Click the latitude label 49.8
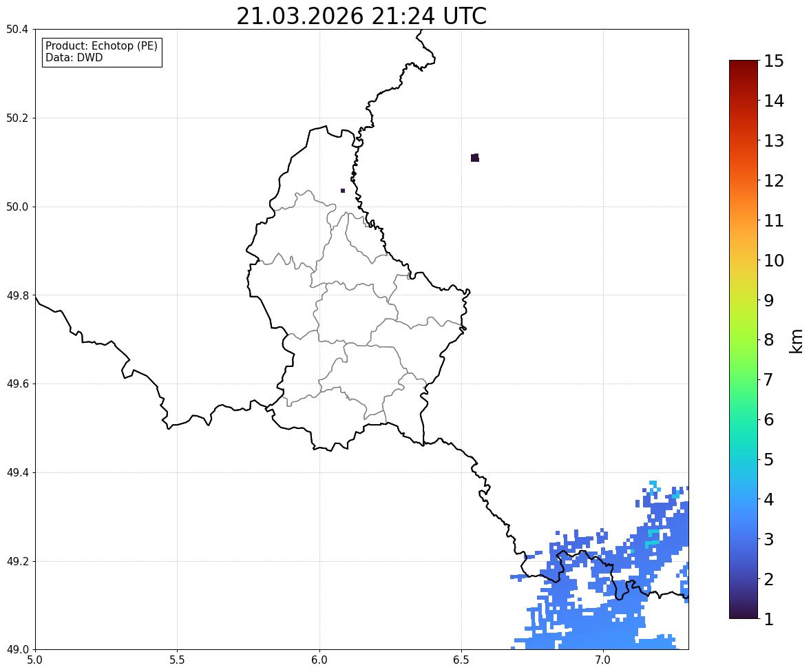This screenshot has height=672, width=811. [x=17, y=295]
